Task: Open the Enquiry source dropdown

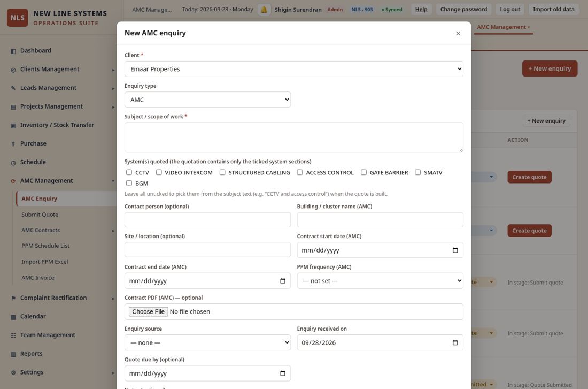Action: (207, 342)
